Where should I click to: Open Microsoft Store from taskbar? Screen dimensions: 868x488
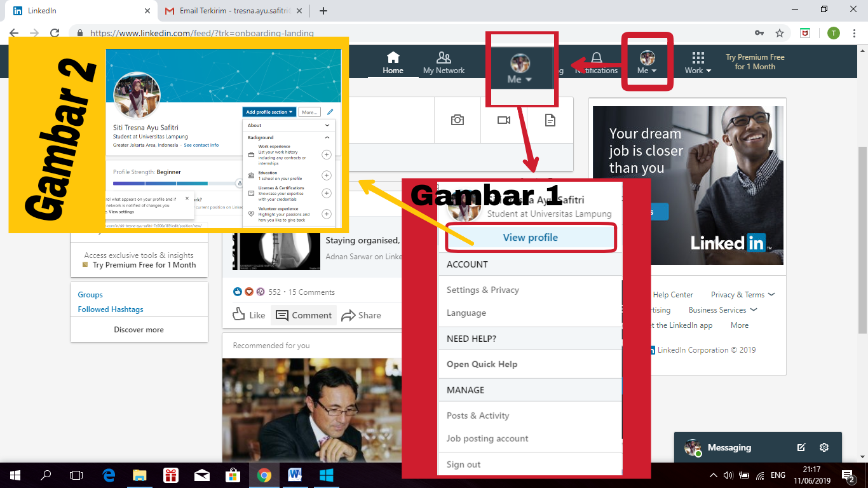(x=233, y=475)
